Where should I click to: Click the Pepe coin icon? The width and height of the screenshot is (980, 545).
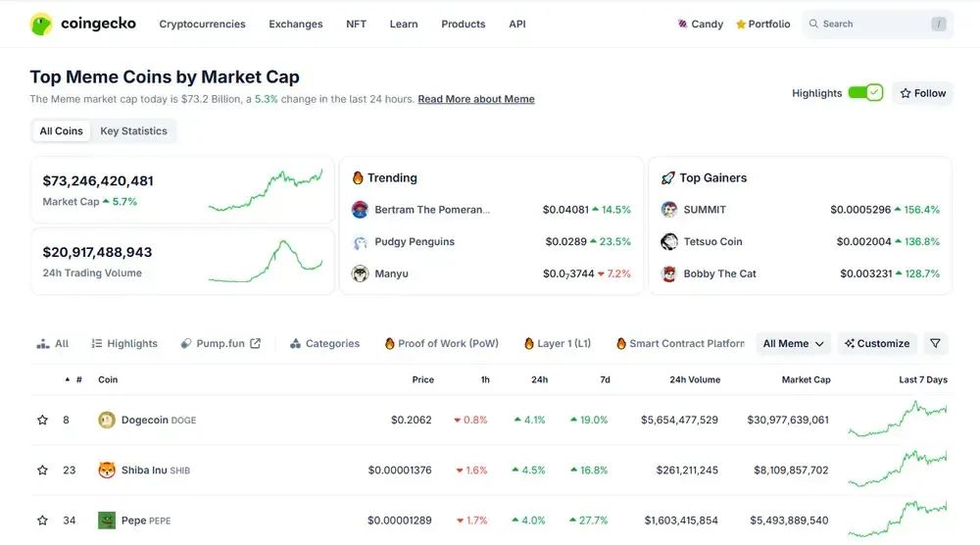pyautogui.click(x=107, y=520)
